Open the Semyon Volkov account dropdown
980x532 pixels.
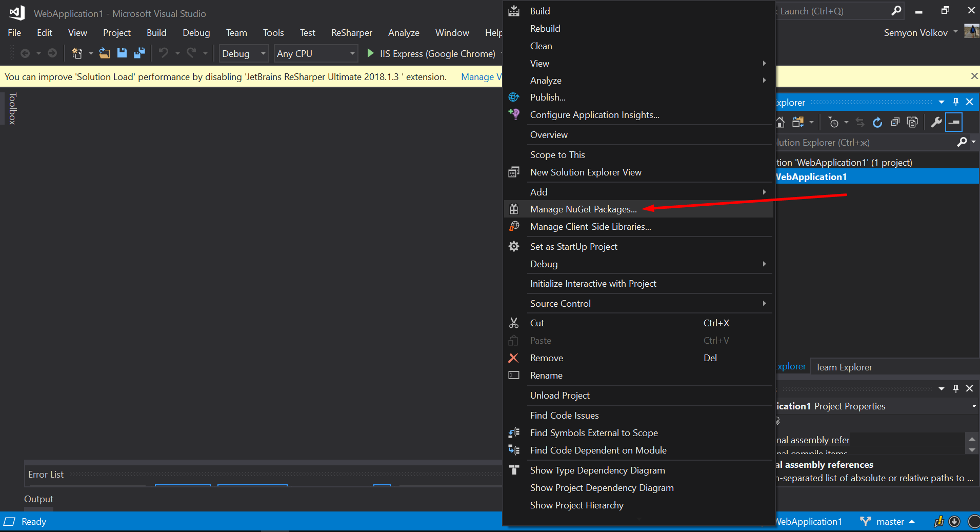955,32
